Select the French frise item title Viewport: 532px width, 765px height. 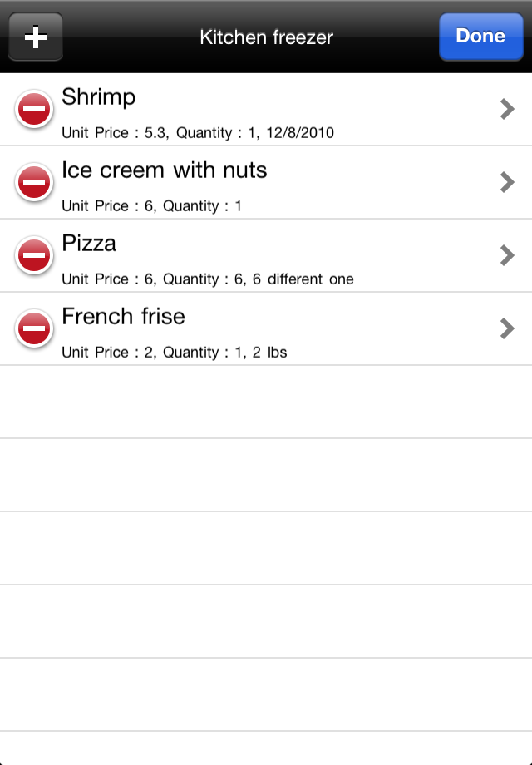pyautogui.click(x=123, y=317)
